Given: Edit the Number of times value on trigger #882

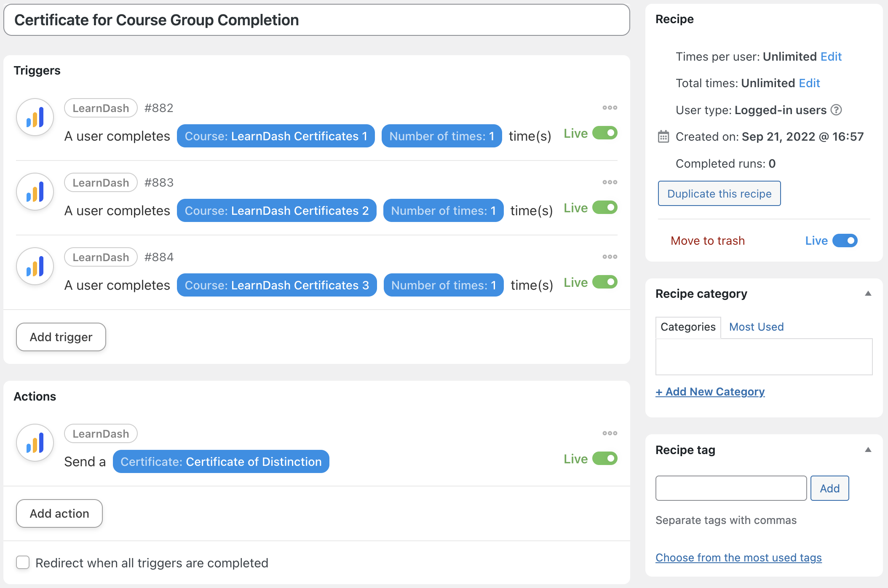Looking at the screenshot, I should (x=441, y=136).
